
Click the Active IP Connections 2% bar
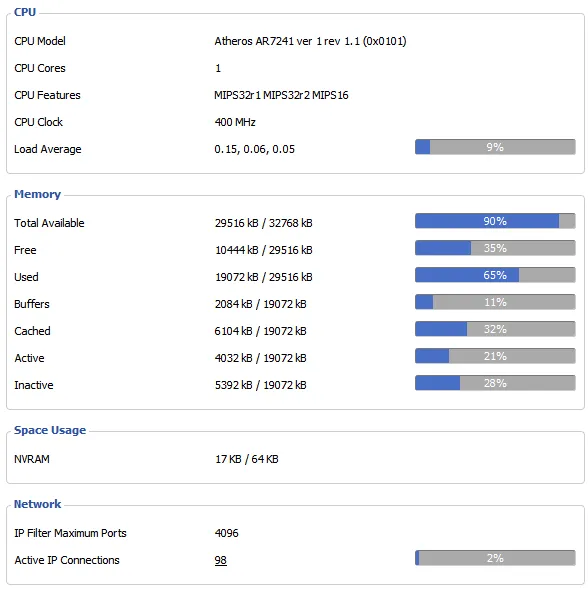pos(494,558)
